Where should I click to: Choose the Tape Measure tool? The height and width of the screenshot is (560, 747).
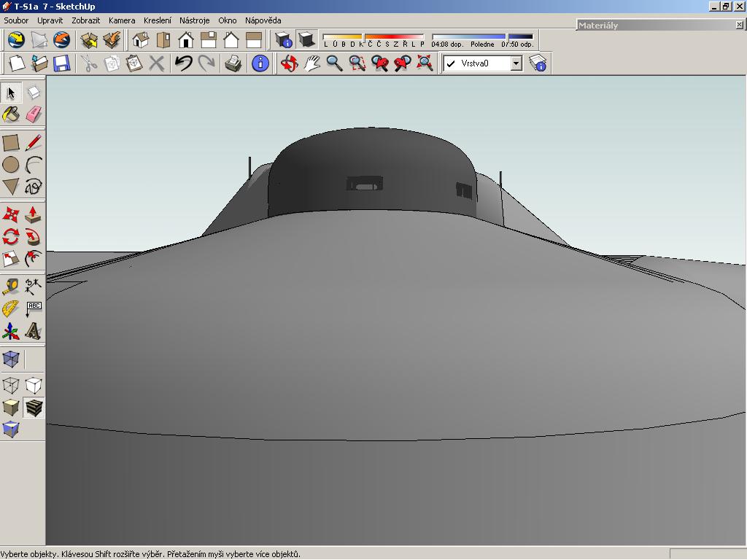[x=11, y=287]
